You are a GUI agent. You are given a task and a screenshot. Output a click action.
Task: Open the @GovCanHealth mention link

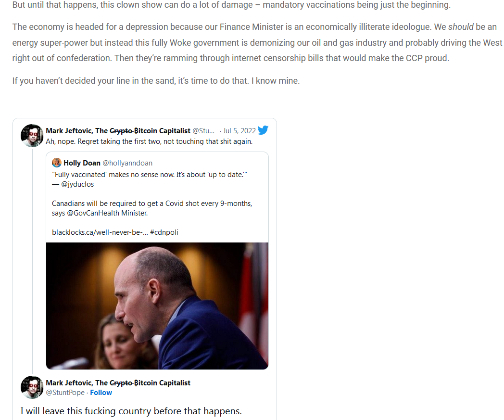click(93, 213)
